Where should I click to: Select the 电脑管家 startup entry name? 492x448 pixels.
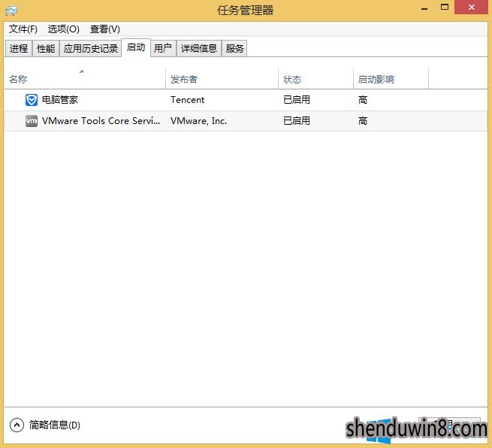point(60,100)
